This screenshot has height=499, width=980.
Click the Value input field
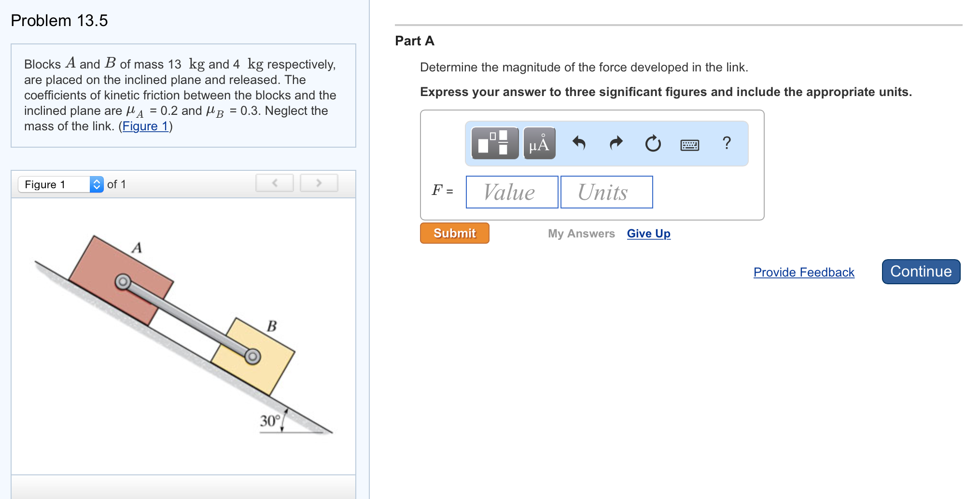click(512, 192)
